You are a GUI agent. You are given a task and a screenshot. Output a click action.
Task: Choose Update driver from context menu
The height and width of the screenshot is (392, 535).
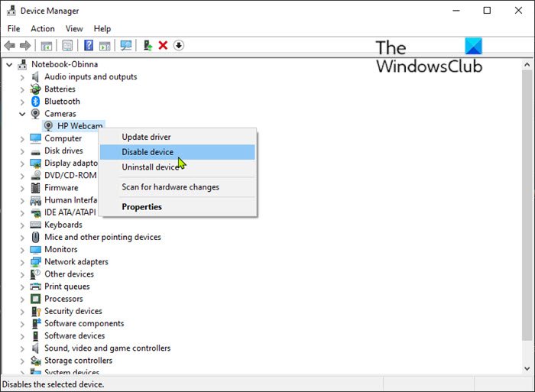[x=177, y=137]
